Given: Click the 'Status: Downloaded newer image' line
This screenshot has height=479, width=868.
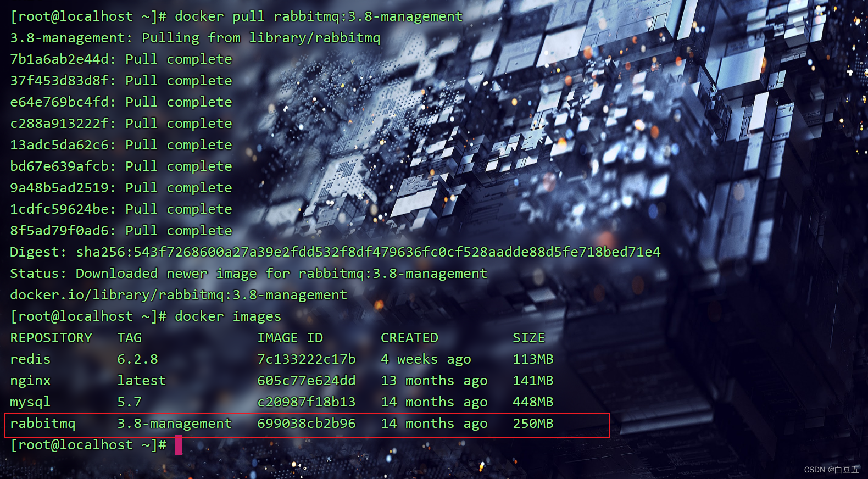Looking at the screenshot, I should [248, 274].
